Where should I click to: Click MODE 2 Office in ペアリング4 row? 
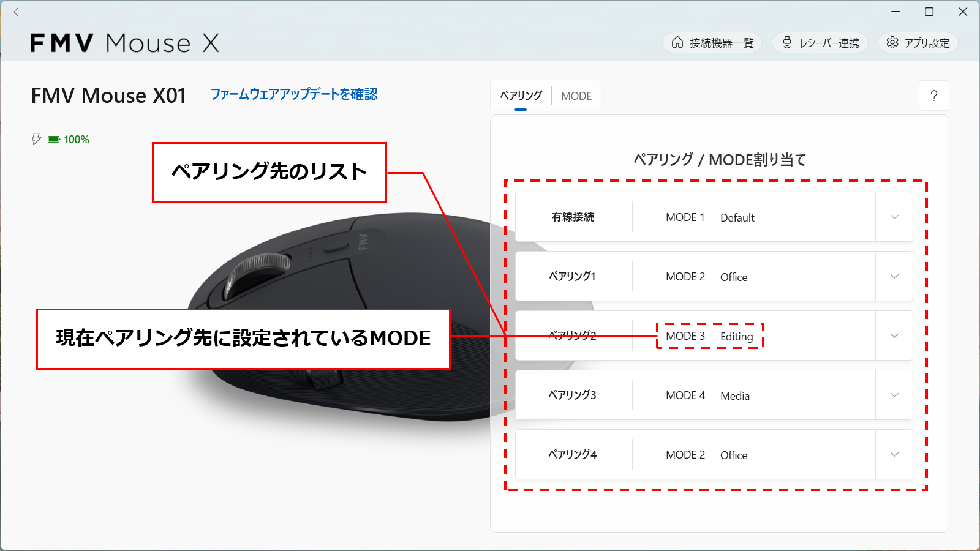tap(706, 455)
